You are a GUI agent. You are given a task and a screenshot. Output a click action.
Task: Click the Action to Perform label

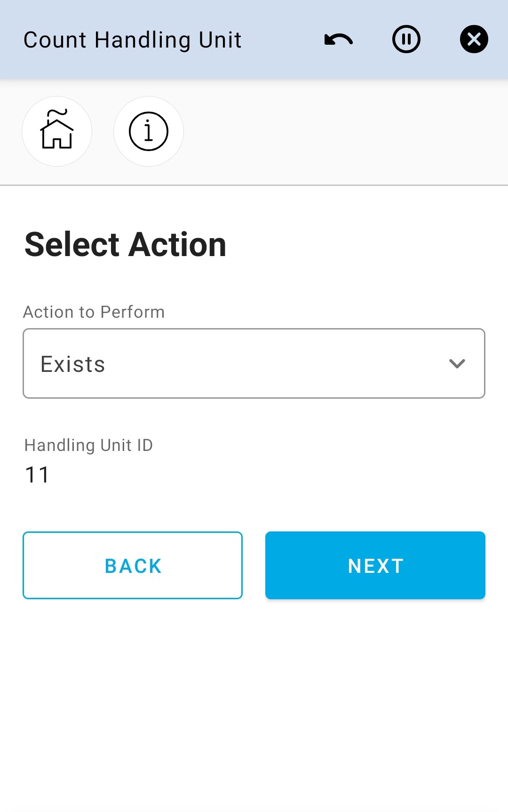(x=94, y=312)
